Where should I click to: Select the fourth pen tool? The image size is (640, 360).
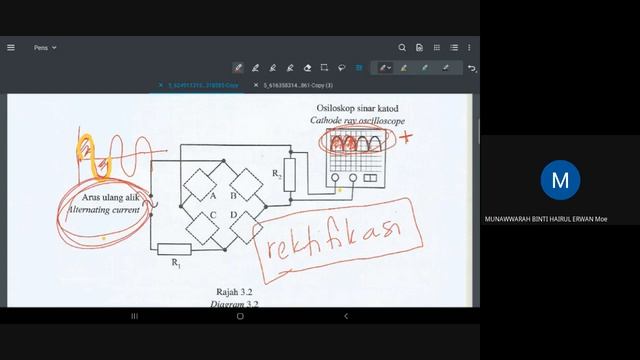(290, 68)
